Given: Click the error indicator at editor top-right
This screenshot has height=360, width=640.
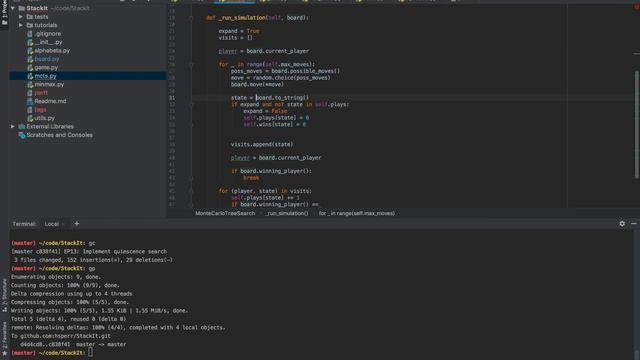Looking at the screenshot, I should (636, 6).
